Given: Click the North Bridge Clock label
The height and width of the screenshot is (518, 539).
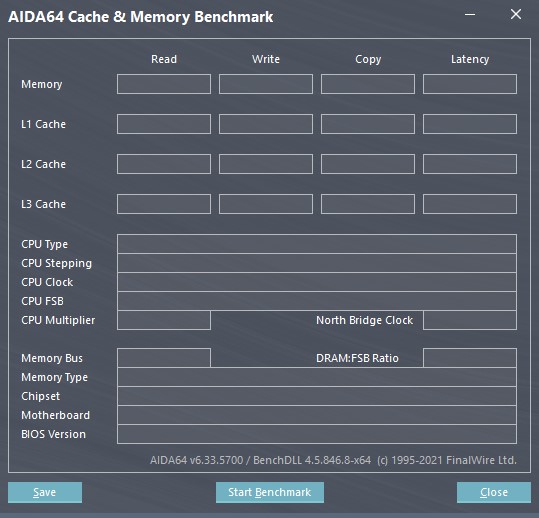Looking at the screenshot, I should pyautogui.click(x=364, y=320).
